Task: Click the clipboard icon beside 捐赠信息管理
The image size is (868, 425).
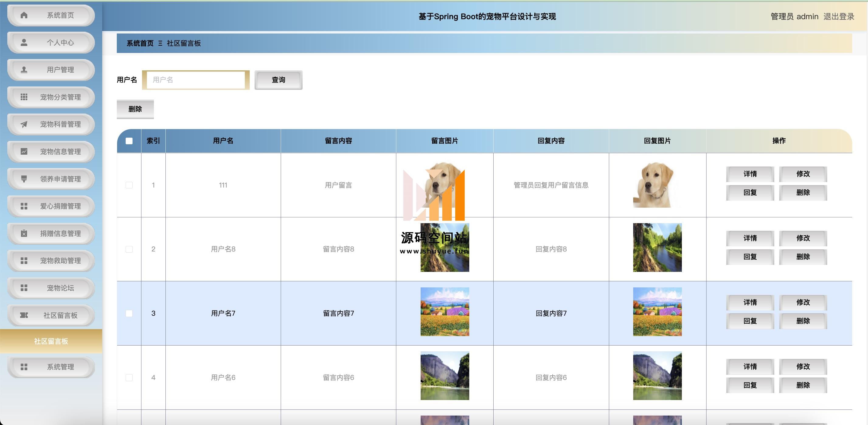Action: 24,234
